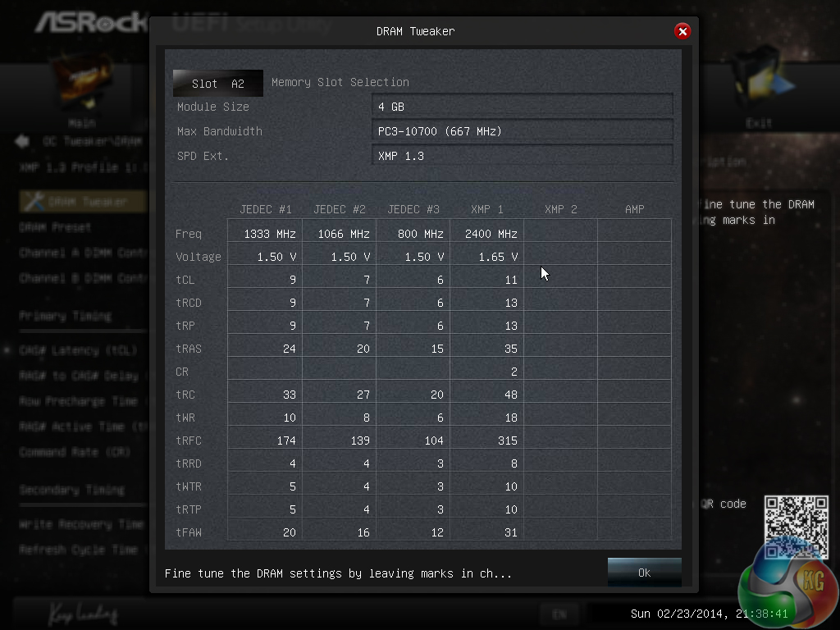Click the ASRock logo
840x630 pixels.
click(91, 22)
